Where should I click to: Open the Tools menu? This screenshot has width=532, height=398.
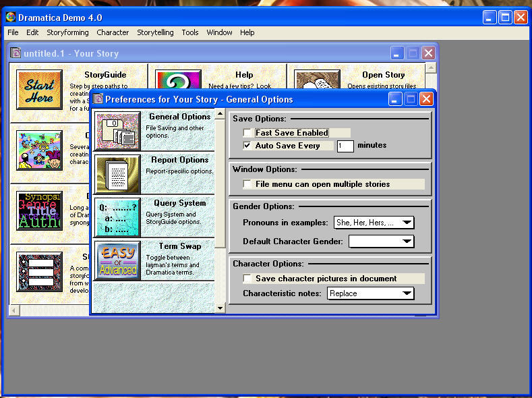point(190,32)
